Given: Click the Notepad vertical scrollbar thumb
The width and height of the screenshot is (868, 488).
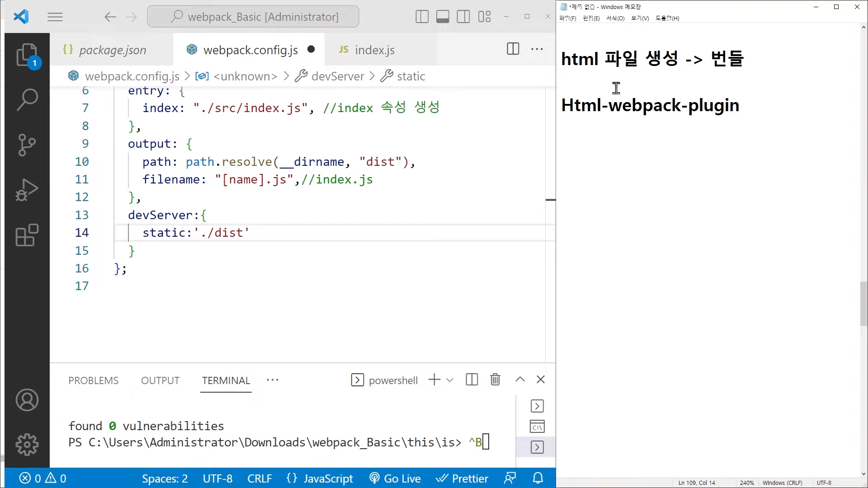Looking at the screenshot, I should pos(863,303).
